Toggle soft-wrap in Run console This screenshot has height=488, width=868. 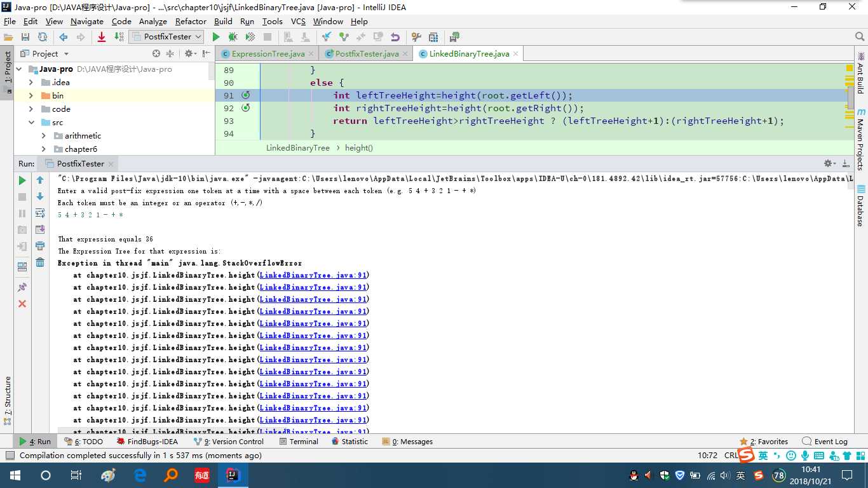tap(40, 213)
